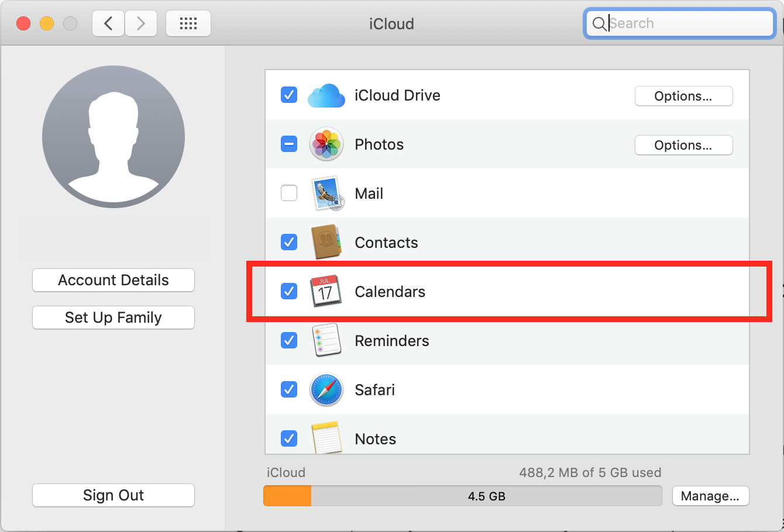Open Options for iCloud Drive

pos(683,96)
